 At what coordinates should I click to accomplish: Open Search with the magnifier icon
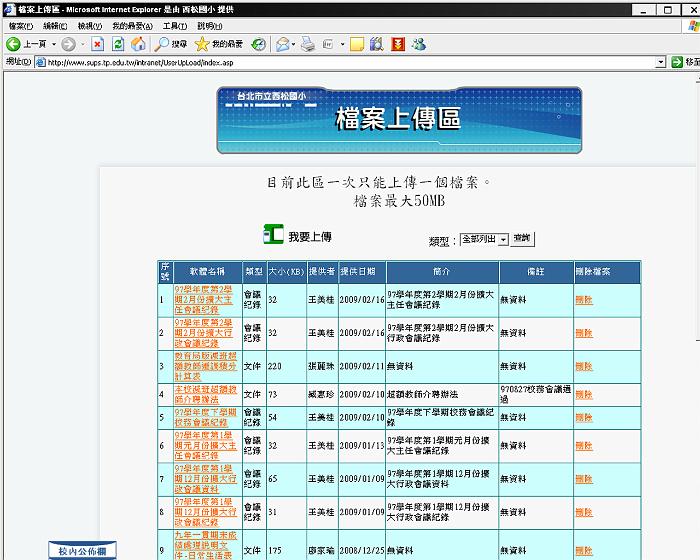161,44
